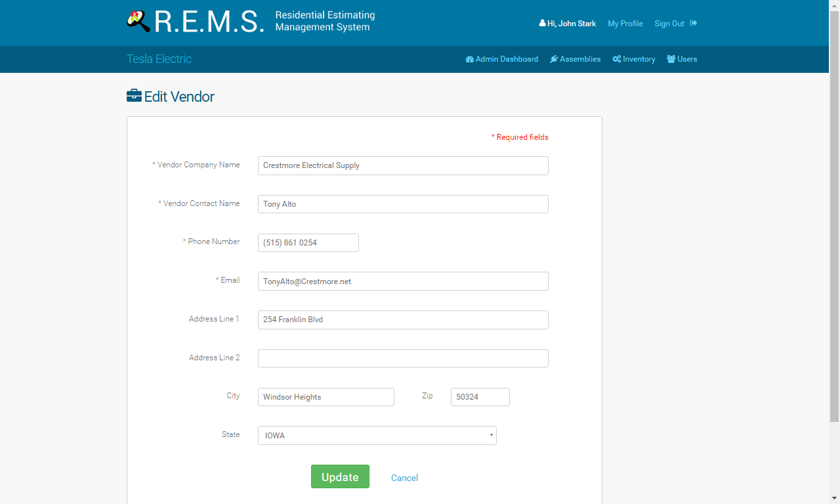Click the Users group icon
The height and width of the screenshot is (504, 840).
pyautogui.click(x=671, y=59)
